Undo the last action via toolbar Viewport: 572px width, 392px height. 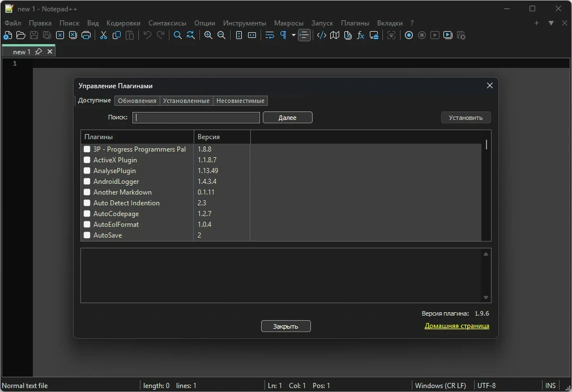(x=147, y=35)
